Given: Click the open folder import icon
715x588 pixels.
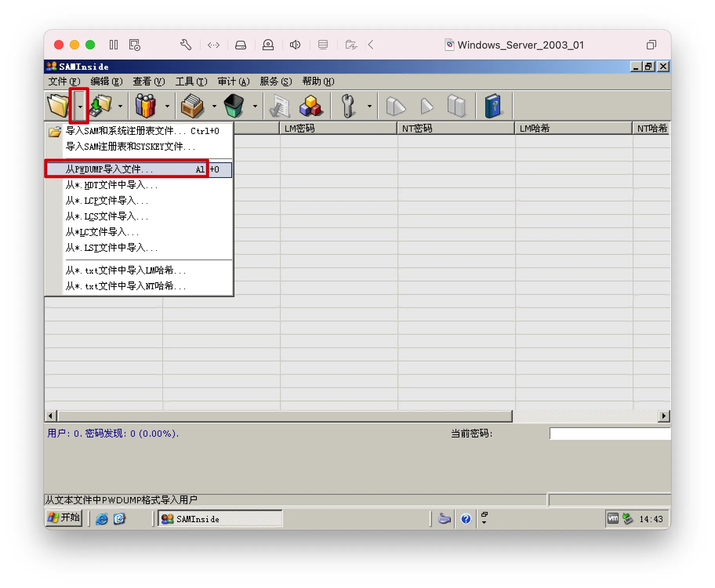Looking at the screenshot, I should coord(58,106).
